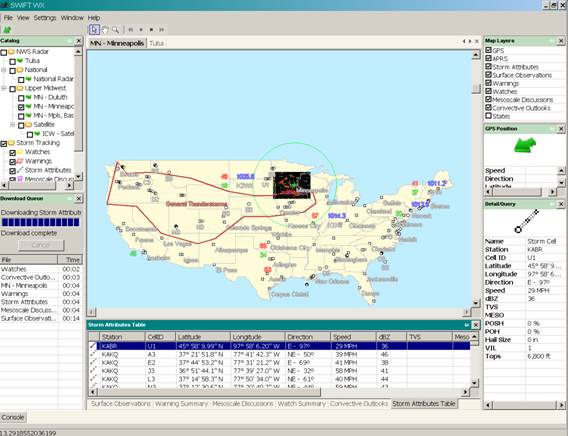Pin the Detail/Query panel
This screenshot has width=568, height=436.
pos(552,204)
